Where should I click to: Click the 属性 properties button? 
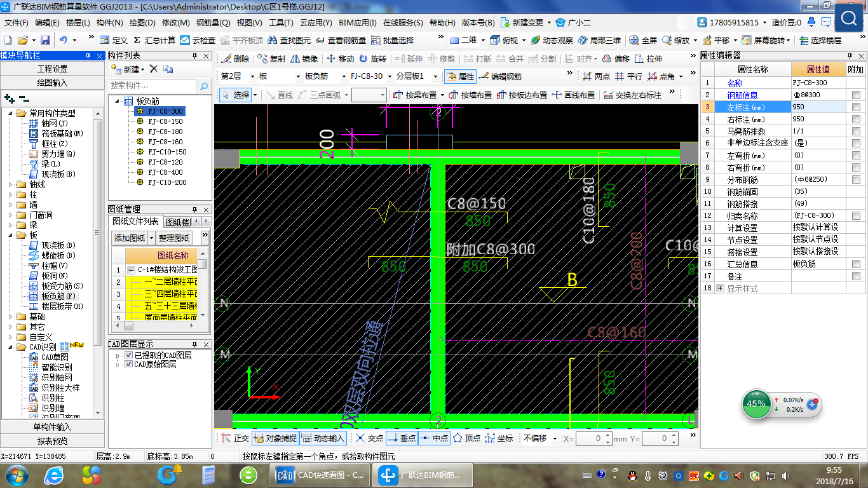click(x=460, y=76)
